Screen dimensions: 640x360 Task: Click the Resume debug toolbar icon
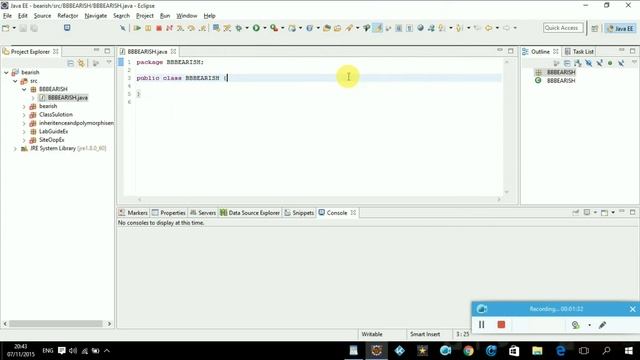(x=137, y=28)
